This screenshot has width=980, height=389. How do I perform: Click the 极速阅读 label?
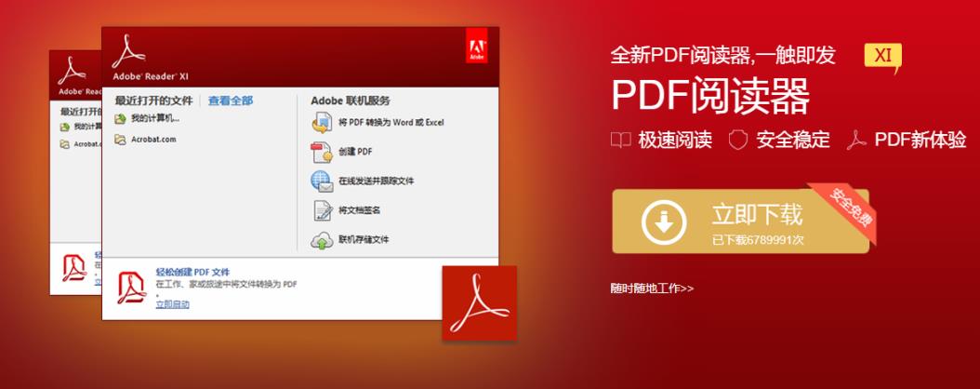pyautogui.click(x=675, y=140)
